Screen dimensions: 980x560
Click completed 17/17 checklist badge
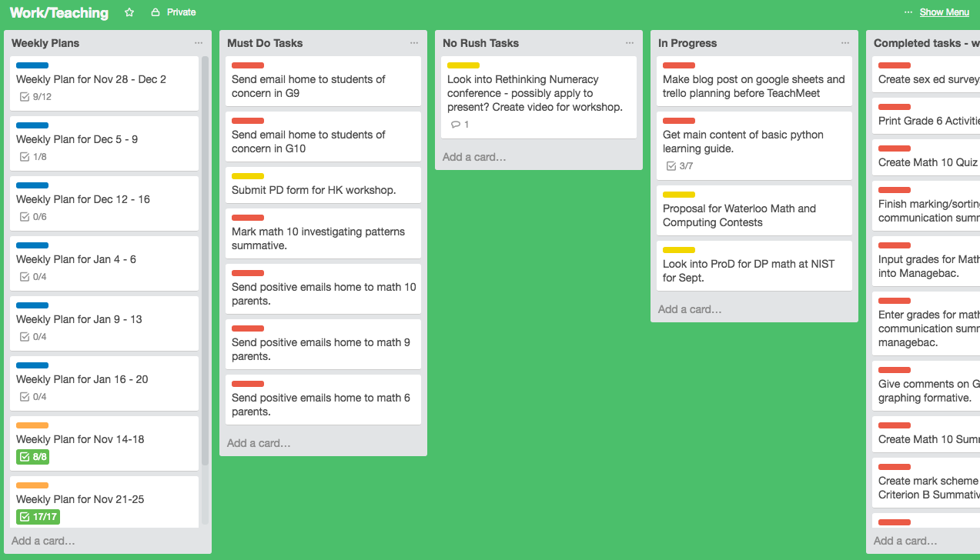(x=38, y=517)
